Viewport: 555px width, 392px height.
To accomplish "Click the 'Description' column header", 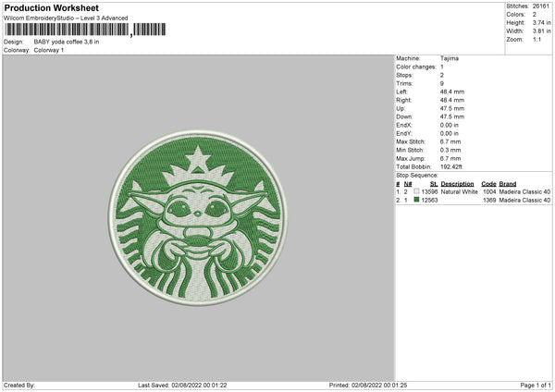I will point(457,184).
